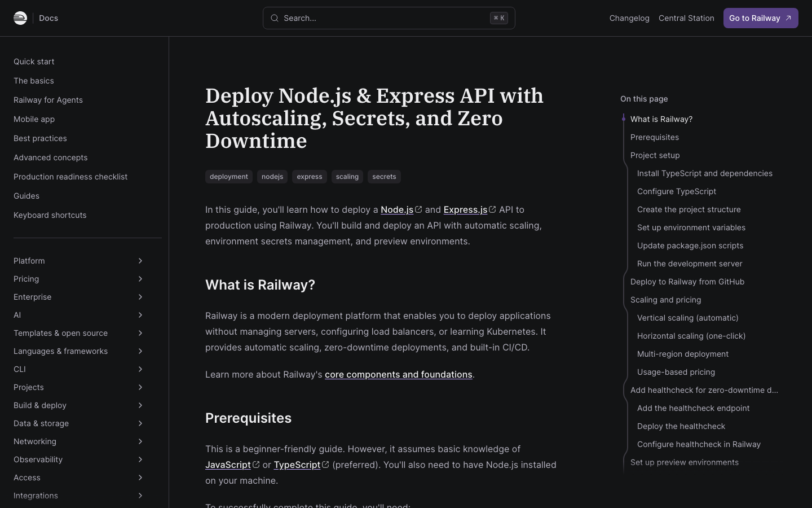This screenshot has height=508, width=812.
Task: Expand the Projects section chevron
Action: (140, 387)
